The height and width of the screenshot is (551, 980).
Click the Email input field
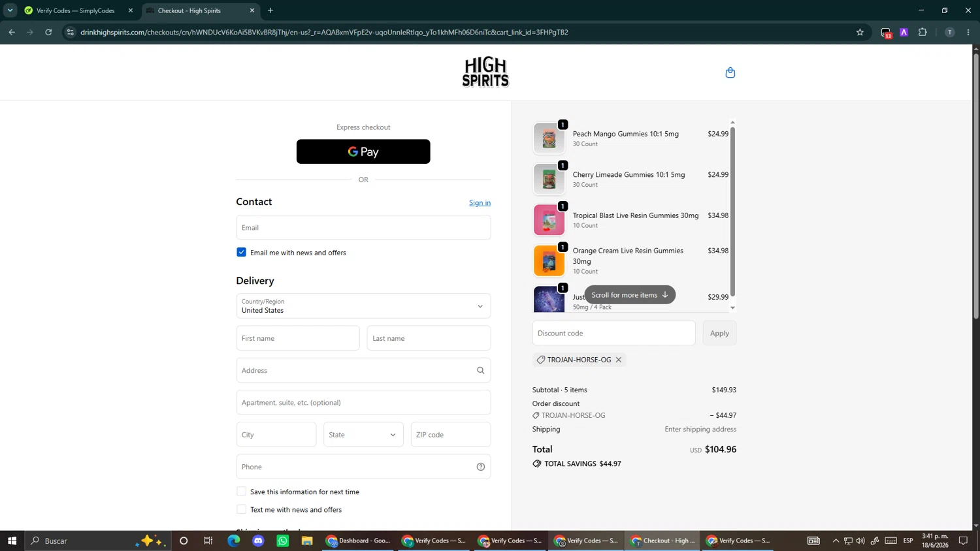click(363, 227)
